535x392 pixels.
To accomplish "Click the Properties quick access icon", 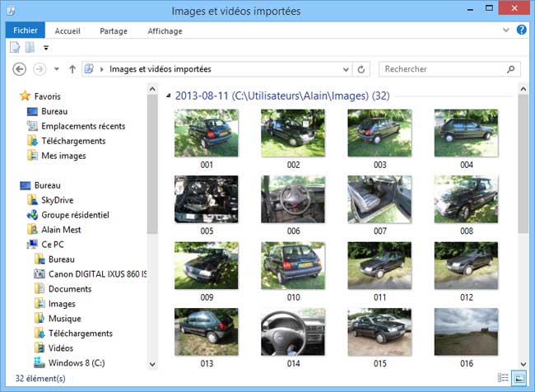I will [x=15, y=48].
